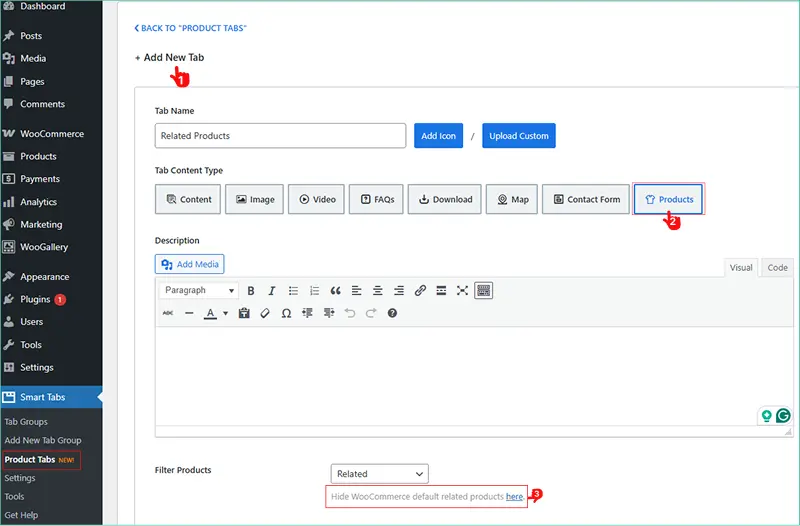Screen dimensions: 800x526
Task: Align text right in editor
Action: click(399, 290)
